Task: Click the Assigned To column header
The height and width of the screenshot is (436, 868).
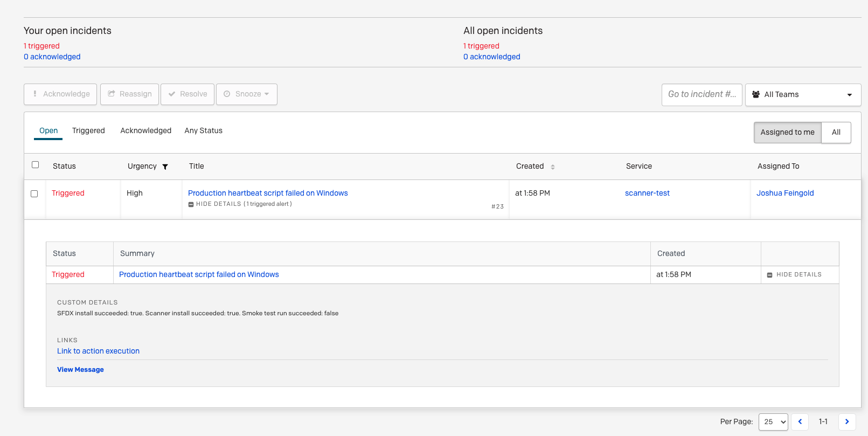Action: 779,167
